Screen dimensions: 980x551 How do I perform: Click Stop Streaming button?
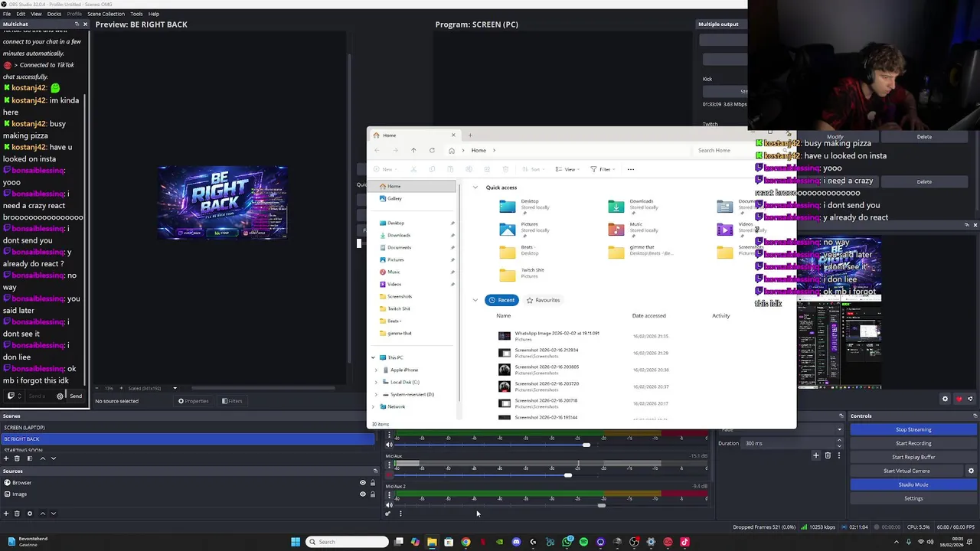pos(913,429)
